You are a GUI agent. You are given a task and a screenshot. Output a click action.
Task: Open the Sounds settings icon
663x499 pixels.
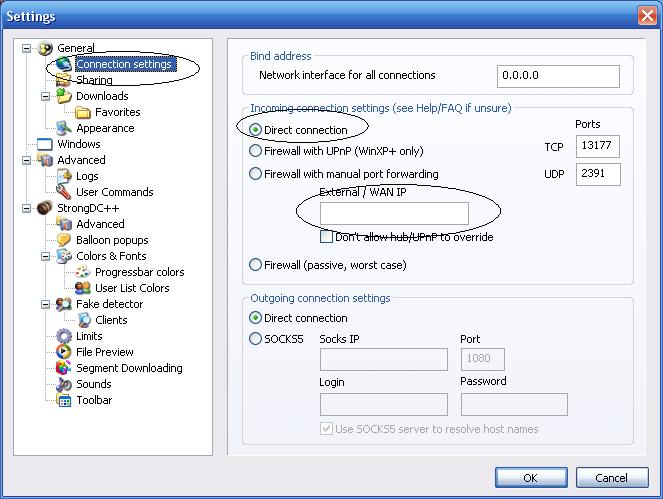64,384
